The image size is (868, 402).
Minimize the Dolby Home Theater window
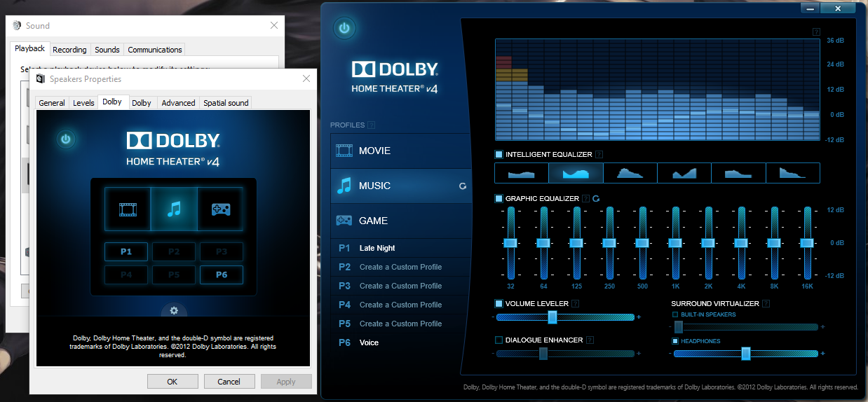coord(811,9)
